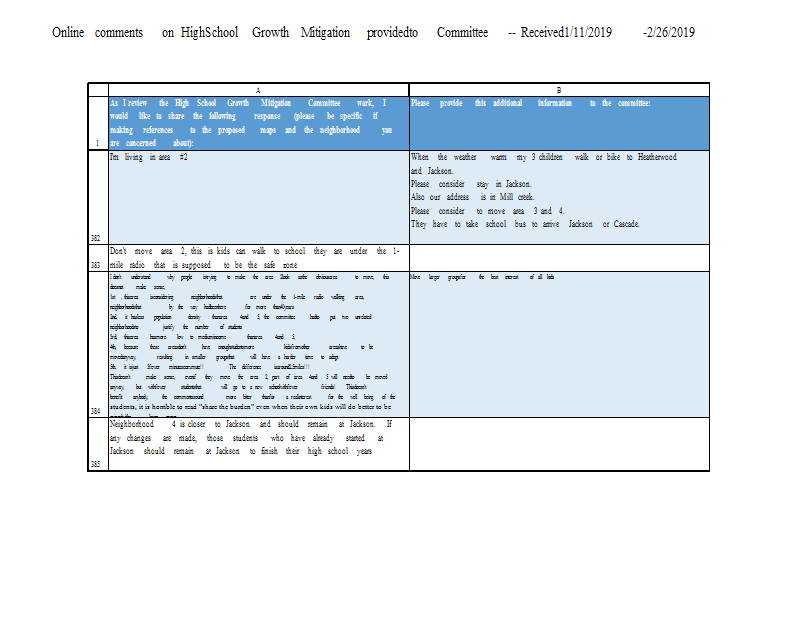
Task: Click cell 'Move larger groups for the best interest of all kids'
Action: tap(559, 344)
